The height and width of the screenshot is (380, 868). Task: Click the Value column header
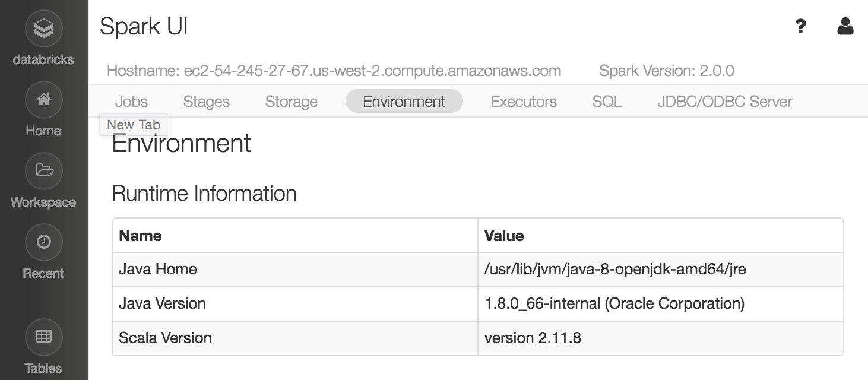coord(504,236)
